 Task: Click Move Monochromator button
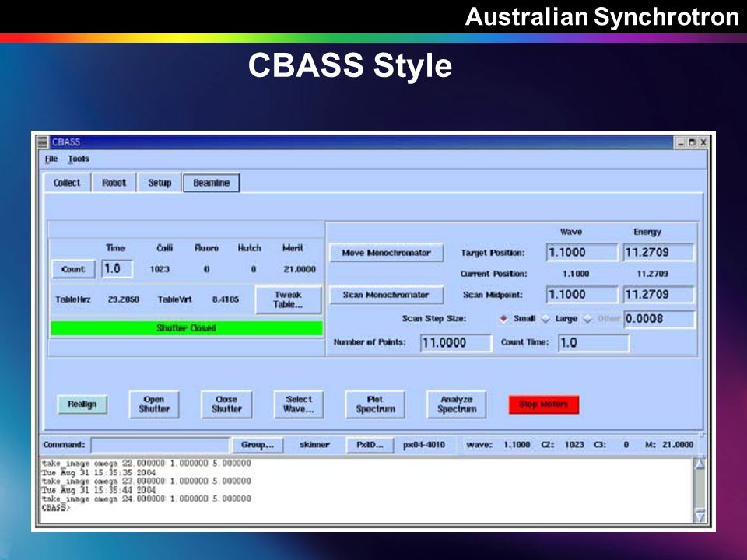point(387,253)
